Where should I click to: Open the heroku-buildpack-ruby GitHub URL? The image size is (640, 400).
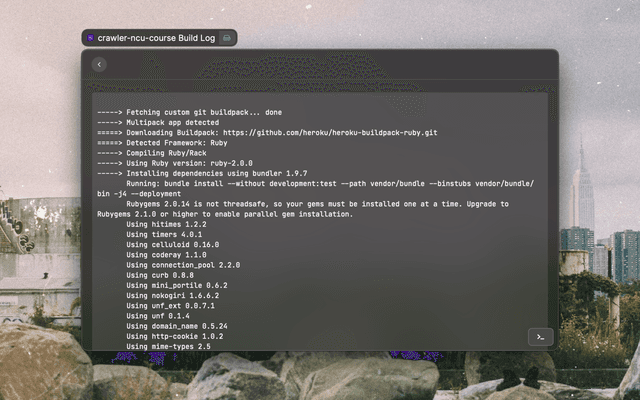330,132
